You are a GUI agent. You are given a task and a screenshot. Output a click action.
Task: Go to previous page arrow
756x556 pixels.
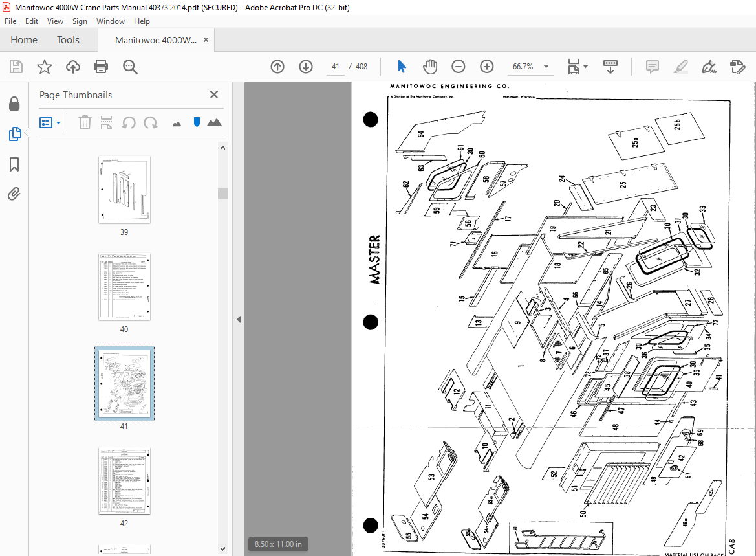coord(277,67)
